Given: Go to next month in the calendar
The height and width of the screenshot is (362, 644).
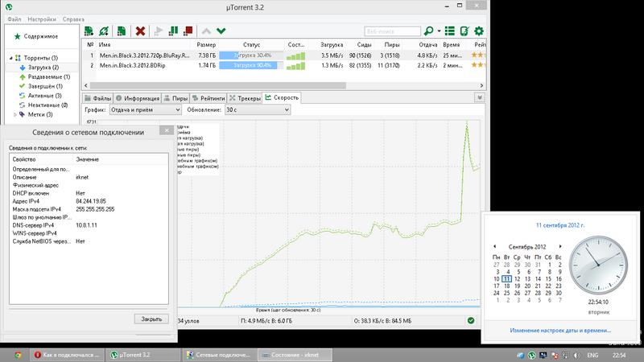Looking at the screenshot, I should click(560, 246).
